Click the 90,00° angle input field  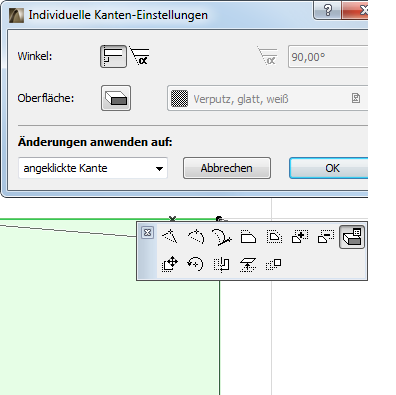328,57
